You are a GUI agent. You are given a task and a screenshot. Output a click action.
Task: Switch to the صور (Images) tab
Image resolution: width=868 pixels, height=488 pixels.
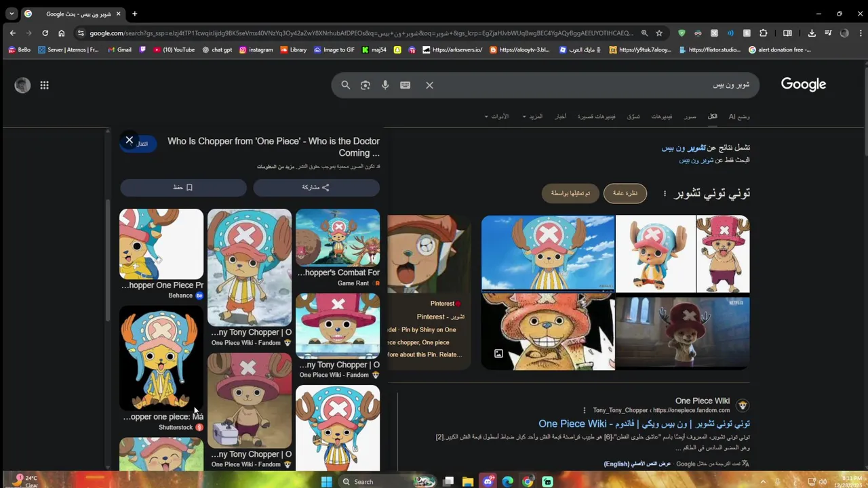(690, 117)
